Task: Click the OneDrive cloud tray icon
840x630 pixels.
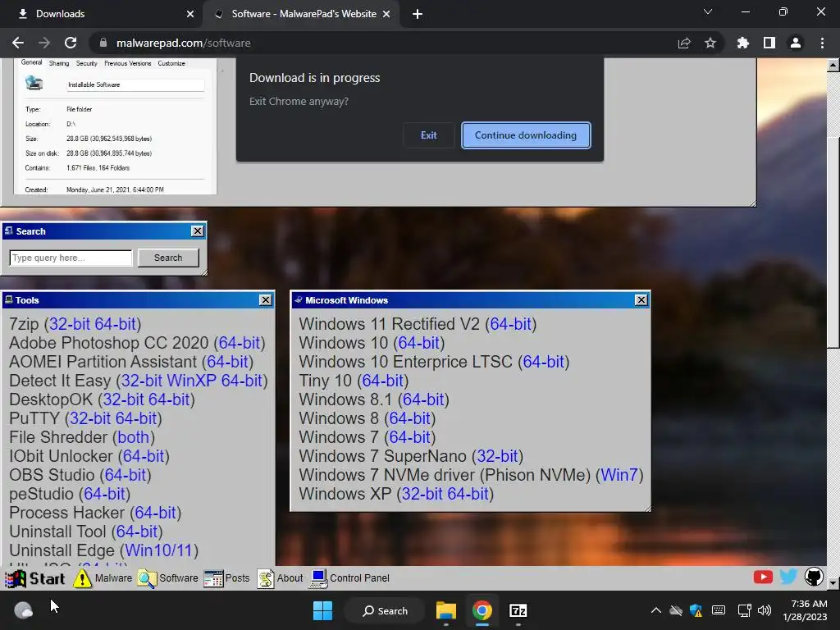Action: tap(676, 610)
